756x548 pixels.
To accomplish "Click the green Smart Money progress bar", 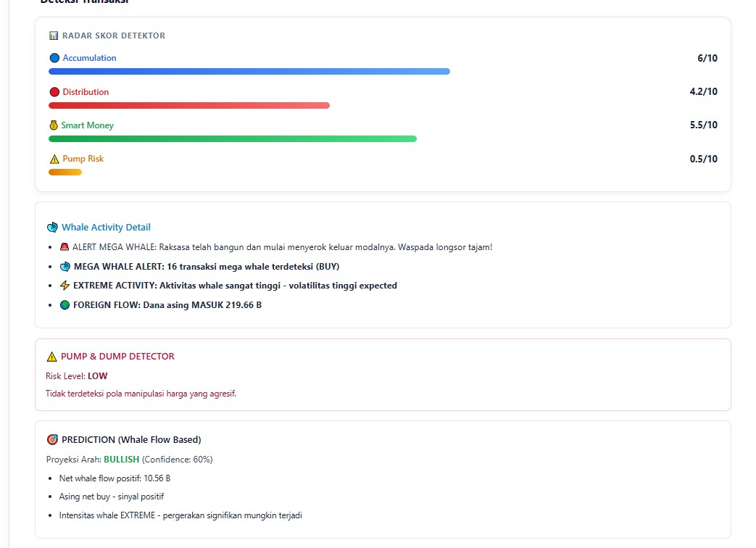I will [x=233, y=138].
